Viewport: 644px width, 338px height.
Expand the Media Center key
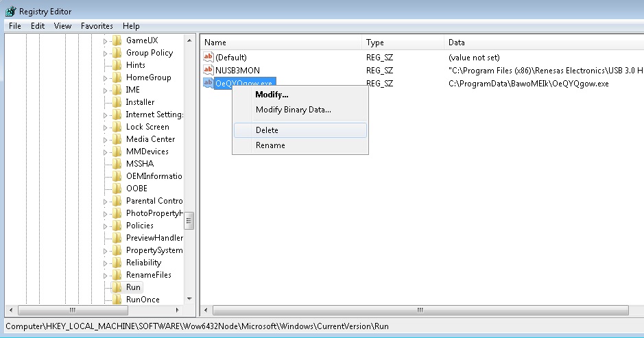105,140
